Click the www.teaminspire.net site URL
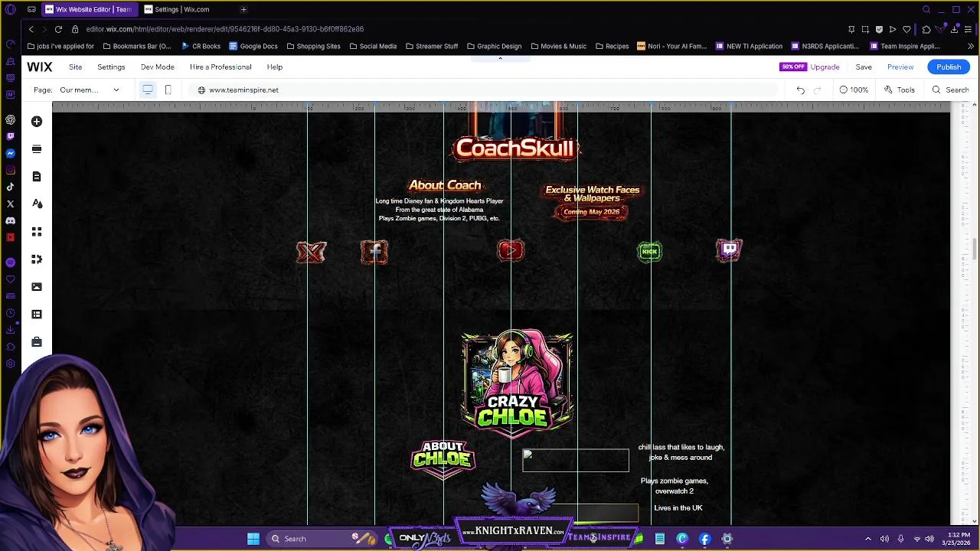The height and width of the screenshot is (551, 980). [243, 90]
